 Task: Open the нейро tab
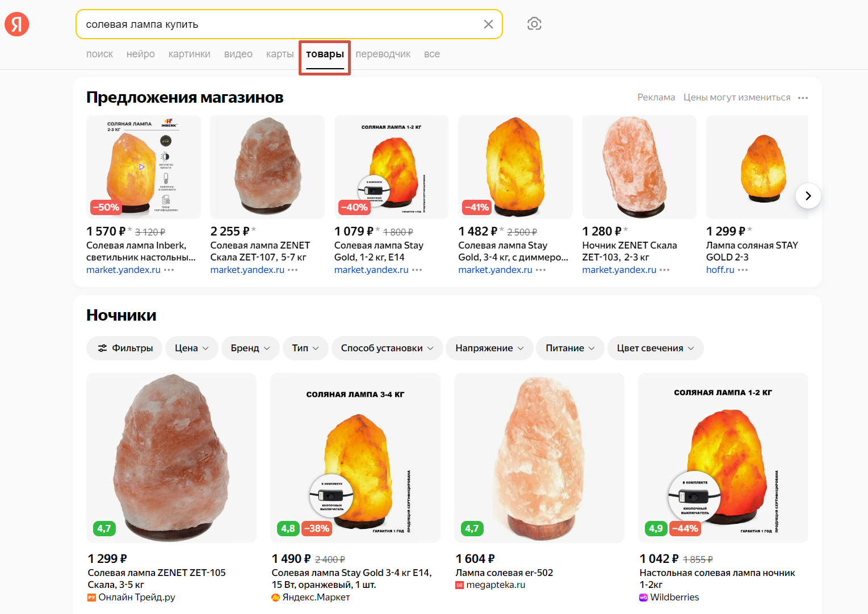(140, 54)
